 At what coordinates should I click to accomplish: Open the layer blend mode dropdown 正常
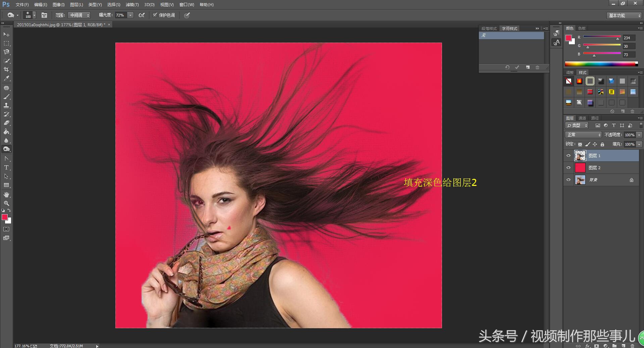(583, 135)
